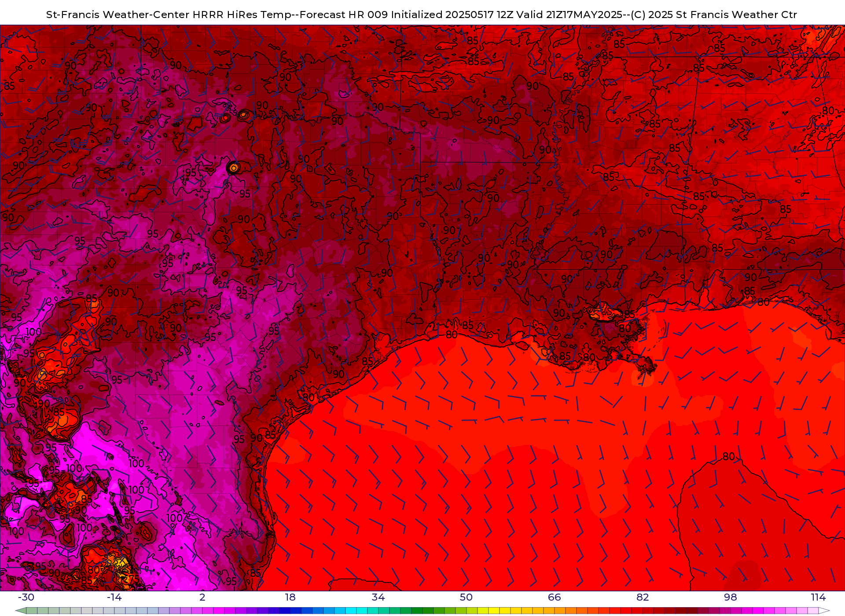Viewport: 845px width, 616px height.
Task: Click the white right arrow end of the color scale
Action: pyautogui.click(x=824, y=611)
